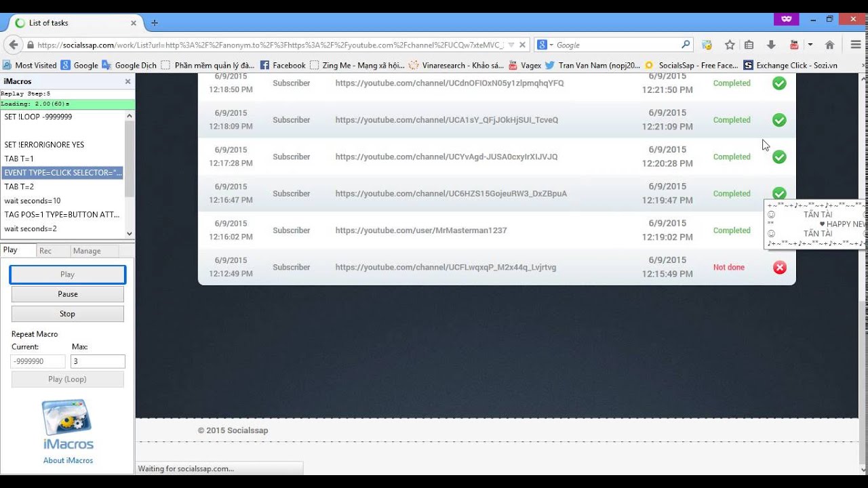Screen dimensions: 868x488
Task: Open the About iMacros link
Action: pos(68,460)
